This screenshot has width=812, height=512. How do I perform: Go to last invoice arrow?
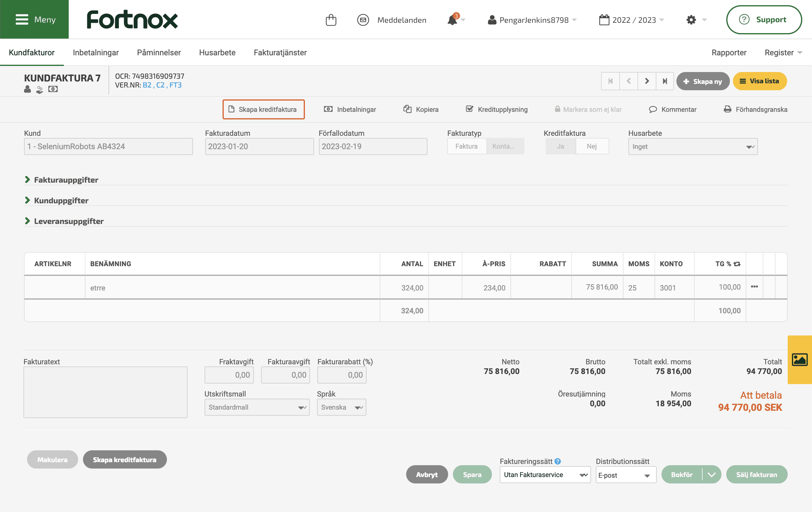pyautogui.click(x=665, y=81)
